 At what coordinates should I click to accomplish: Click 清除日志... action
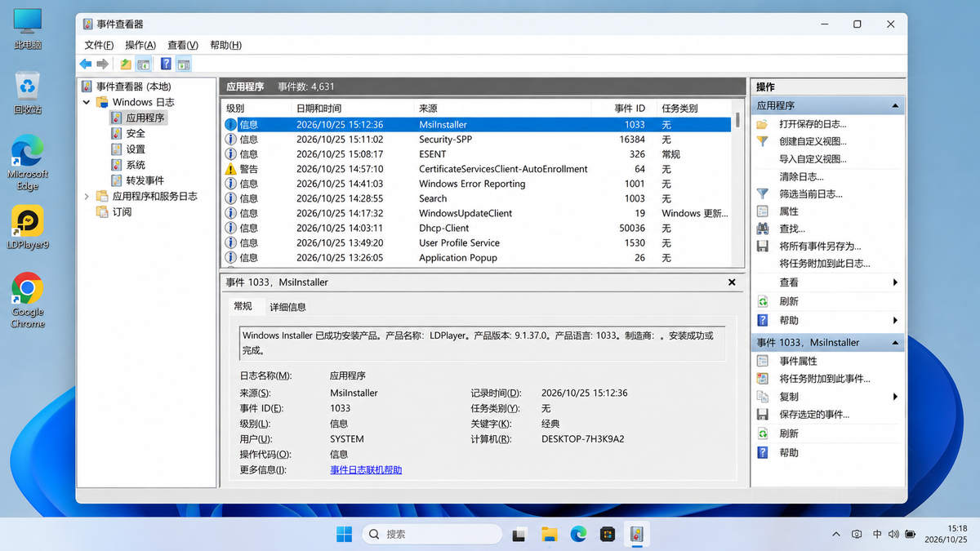point(801,176)
